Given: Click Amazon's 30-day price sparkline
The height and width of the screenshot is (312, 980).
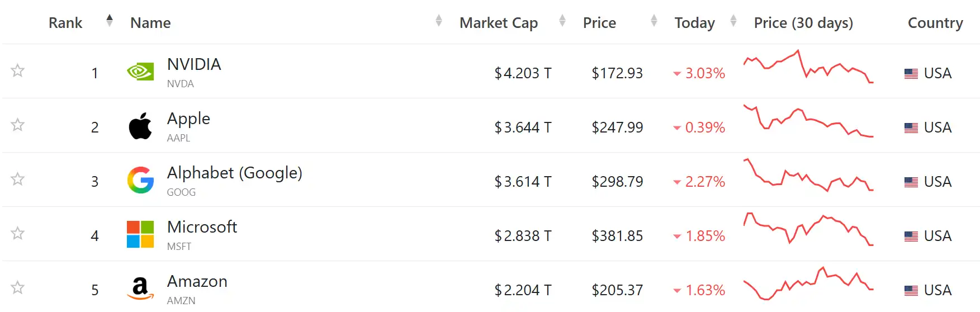Looking at the screenshot, I should point(808,283).
